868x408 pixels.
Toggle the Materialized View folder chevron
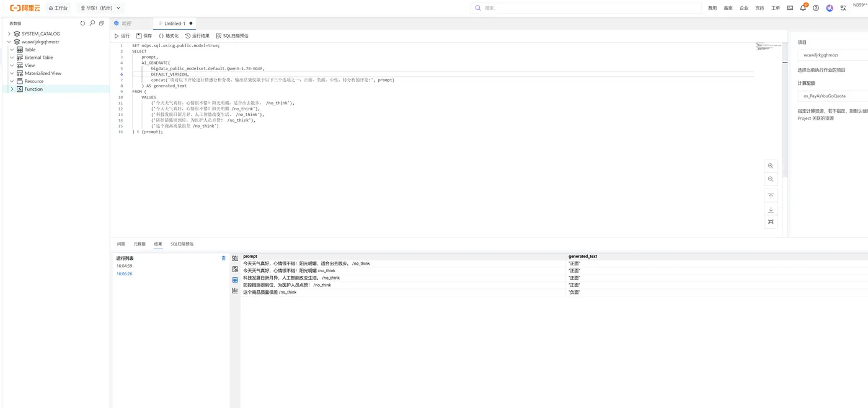click(x=12, y=73)
